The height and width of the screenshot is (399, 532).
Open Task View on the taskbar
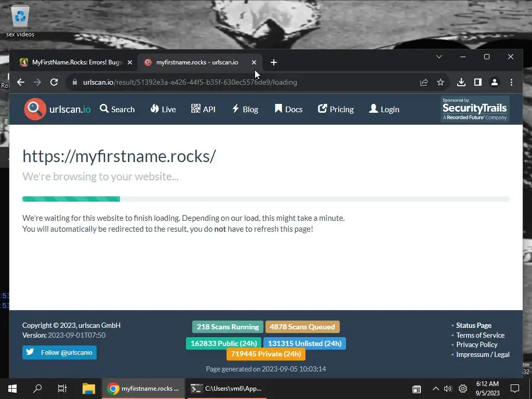click(62, 389)
